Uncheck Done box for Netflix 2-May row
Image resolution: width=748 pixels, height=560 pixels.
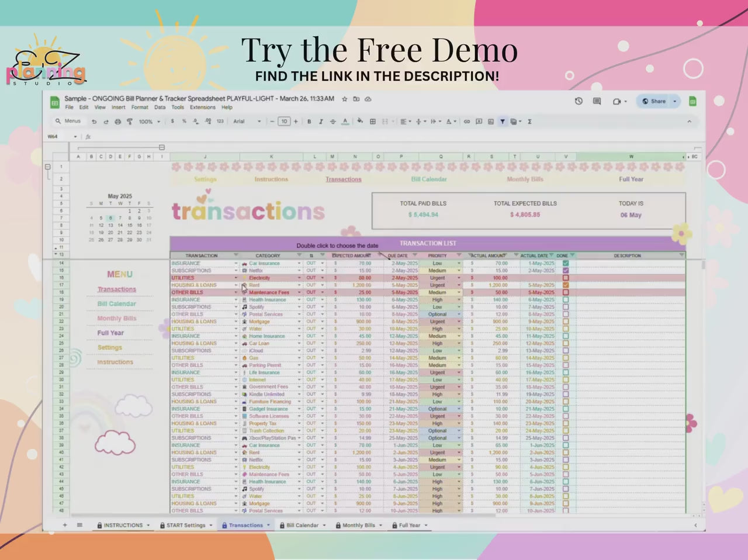[566, 271]
